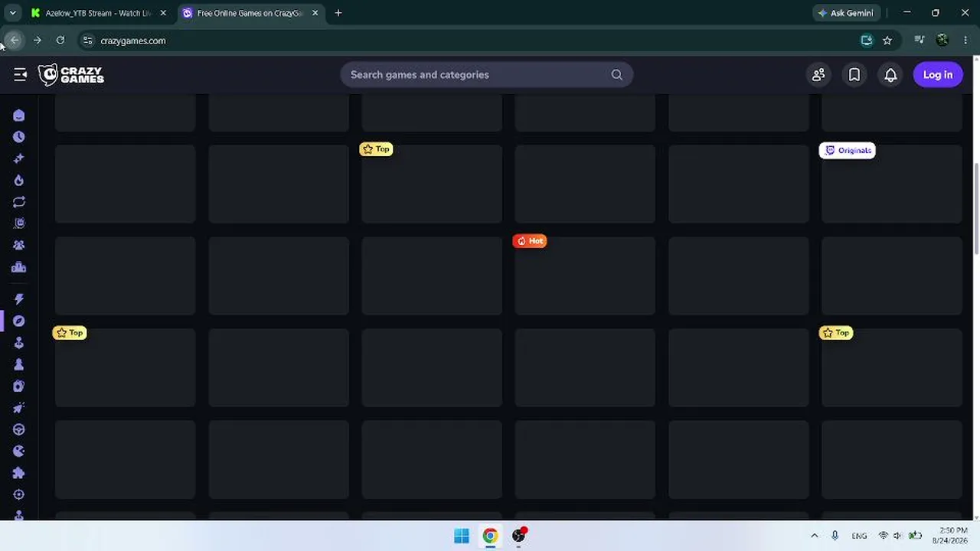Click the Ask Gemini button

846,13
